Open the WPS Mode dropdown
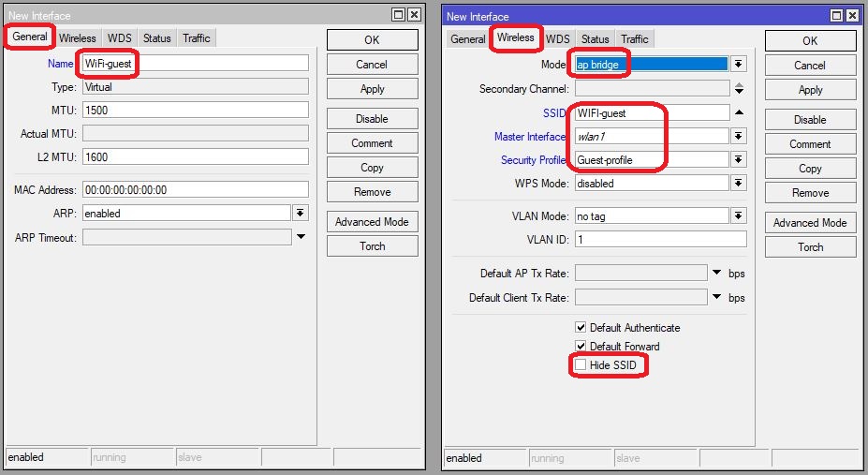Viewport: 868px width, 475px height. tap(739, 184)
